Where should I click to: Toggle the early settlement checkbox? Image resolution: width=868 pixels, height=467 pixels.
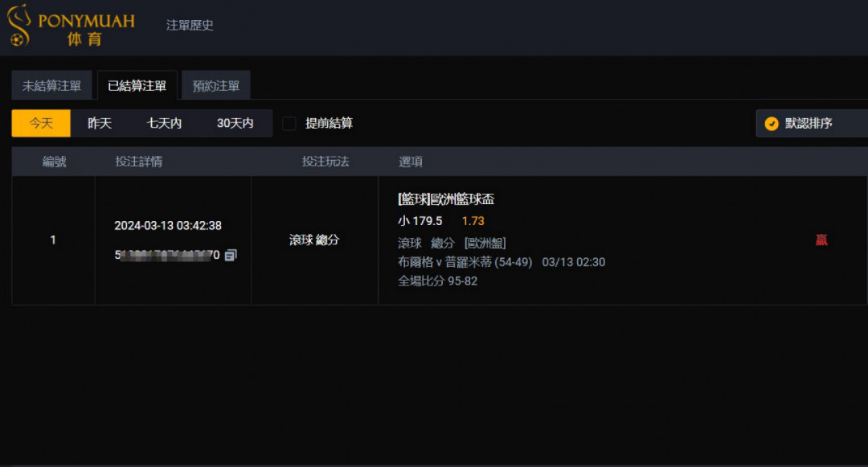(x=289, y=124)
